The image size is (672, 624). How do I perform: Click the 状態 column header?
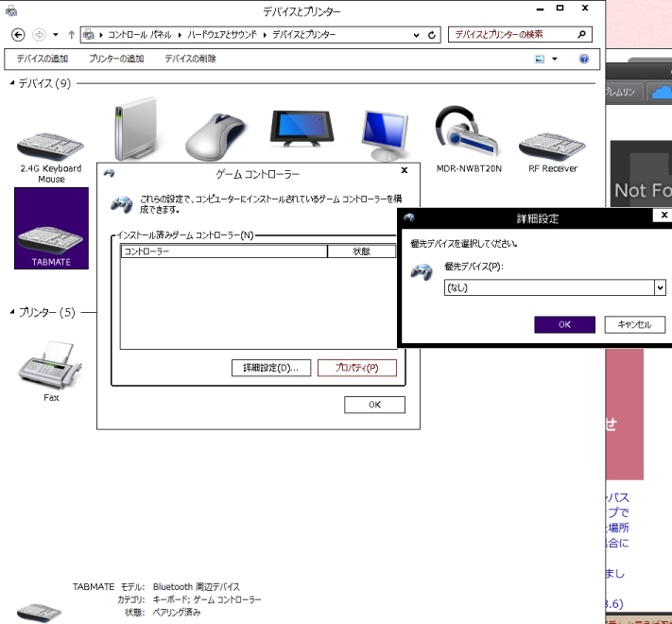click(361, 251)
